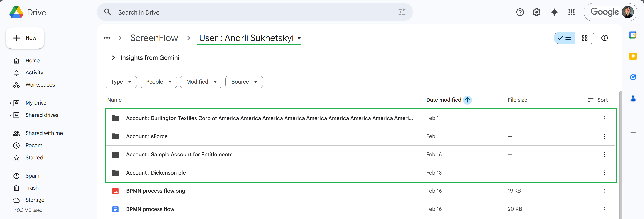This screenshot has height=219, width=644.
Task: Switch to grid view layout
Action: 585,38
